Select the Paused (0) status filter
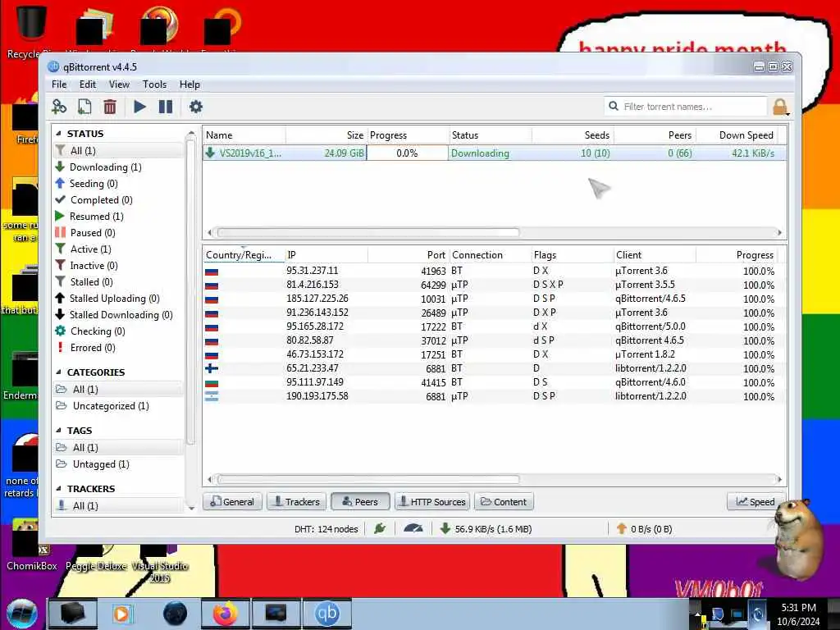The image size is (840, 630). pos(118,233)
